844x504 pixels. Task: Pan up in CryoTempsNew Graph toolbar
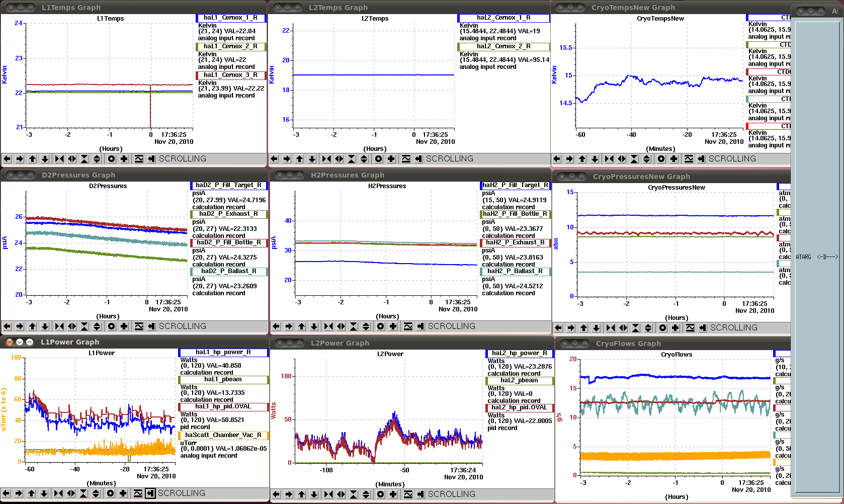pyautogui.click(x=582, y=159)
